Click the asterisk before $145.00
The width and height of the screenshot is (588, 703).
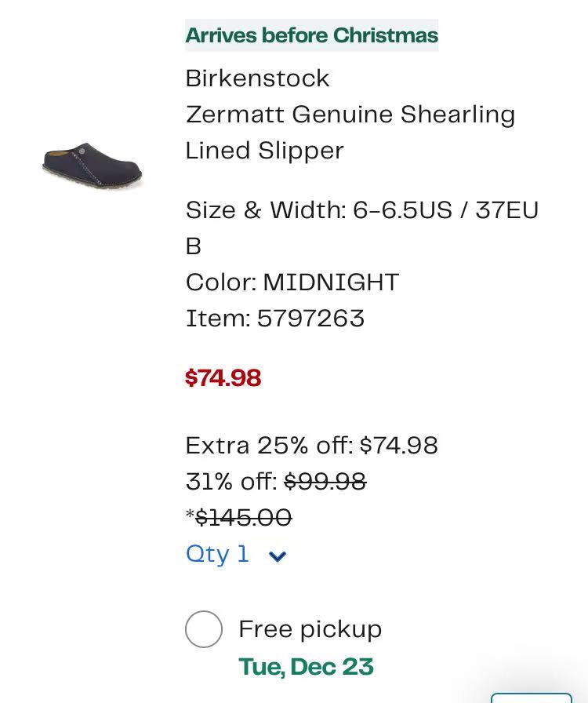tap(190, 514)
